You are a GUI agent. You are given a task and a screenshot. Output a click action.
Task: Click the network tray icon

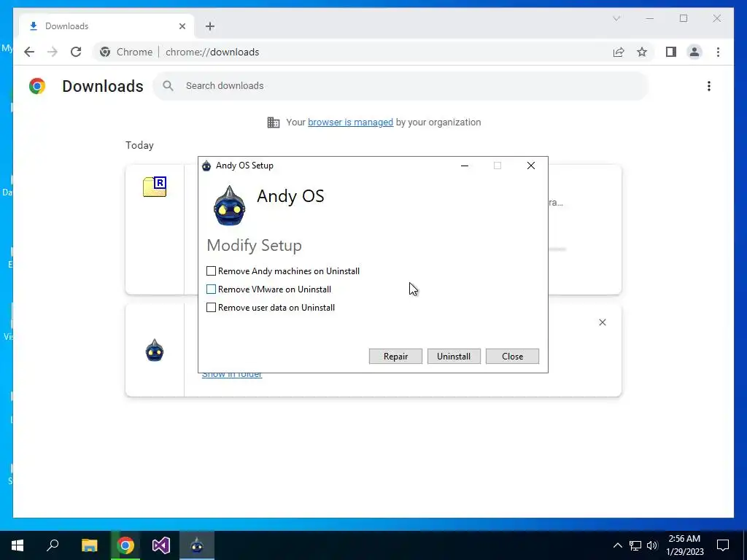click(x=635, y=545)
